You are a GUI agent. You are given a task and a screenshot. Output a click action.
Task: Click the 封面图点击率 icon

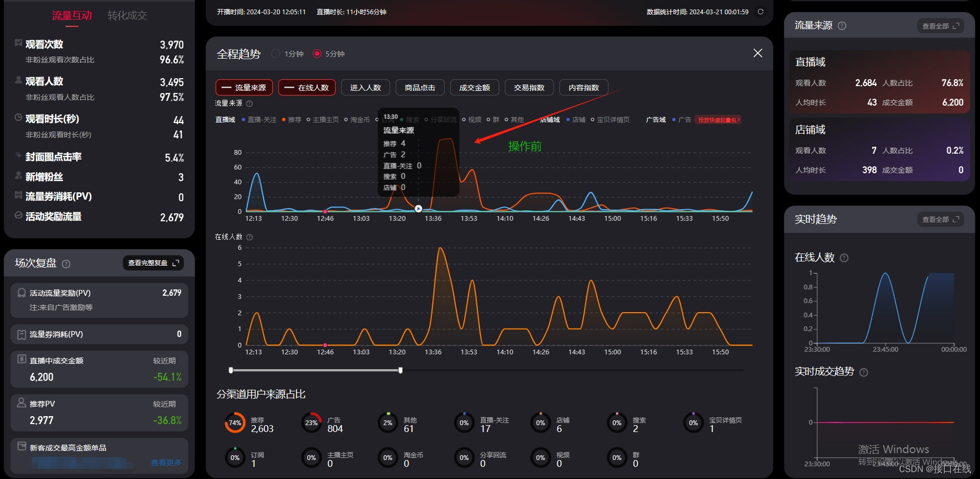coord(19,155)
